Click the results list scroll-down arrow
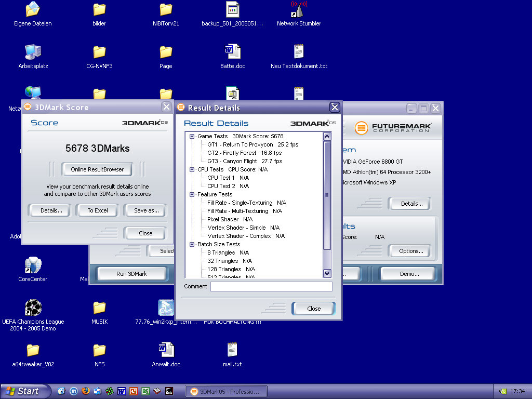Screen dimensions: 532x399 (x=327, y=273)
